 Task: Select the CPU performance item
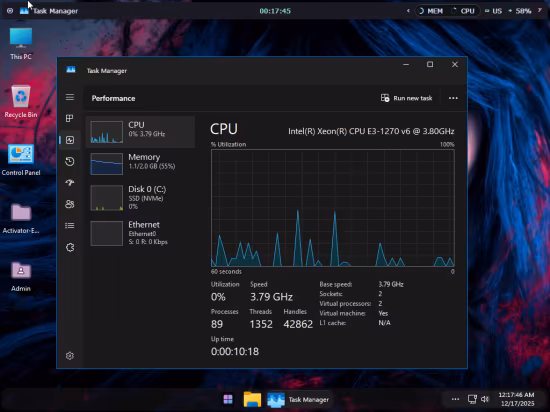click(140, 132)
